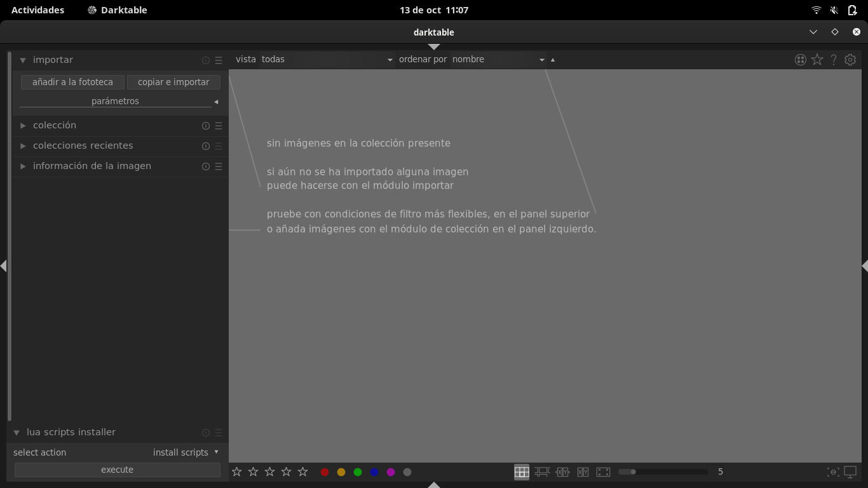Click reset icon of lua scripts installer
The height and width of the screenshot is (488, 868).
(x=206, y=433)
